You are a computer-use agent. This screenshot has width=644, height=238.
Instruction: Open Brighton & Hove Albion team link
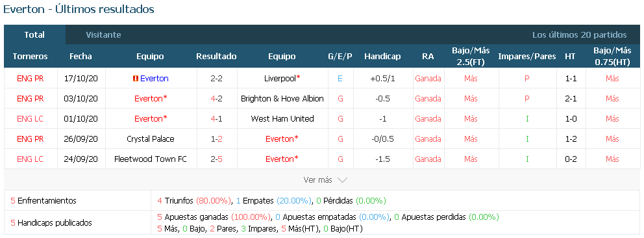coord(282,98)
